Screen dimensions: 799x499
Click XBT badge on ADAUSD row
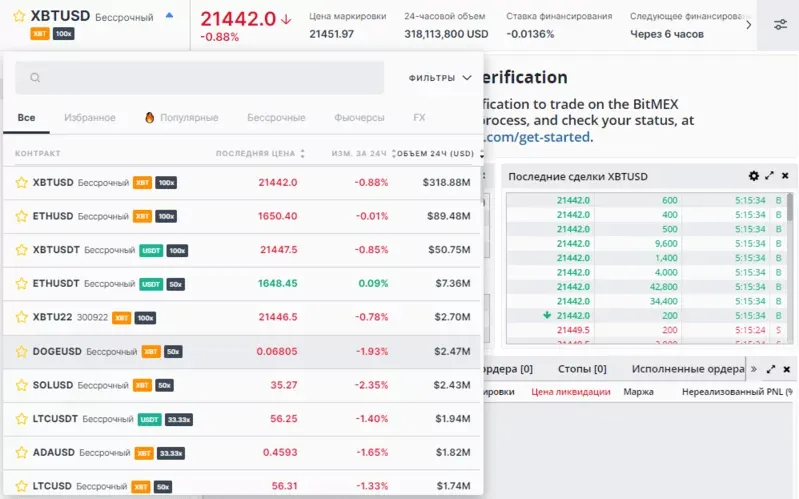tap(144, 453)
